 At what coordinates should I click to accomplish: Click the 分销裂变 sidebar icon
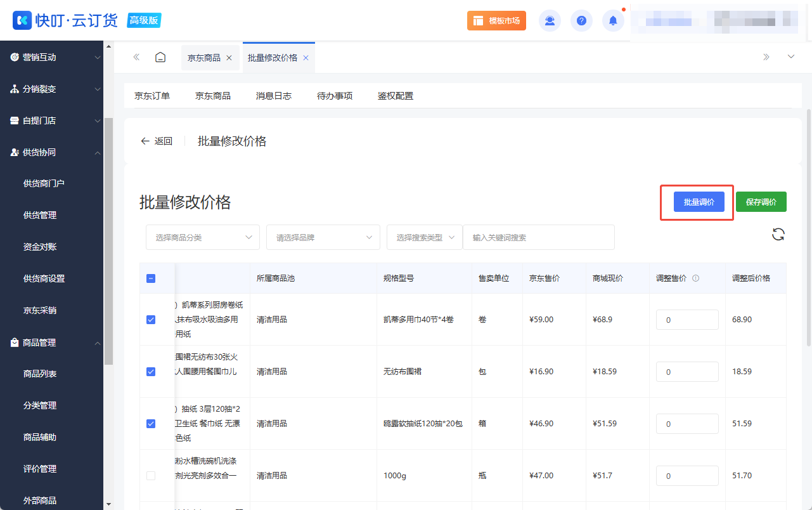(x=15, y=89)
